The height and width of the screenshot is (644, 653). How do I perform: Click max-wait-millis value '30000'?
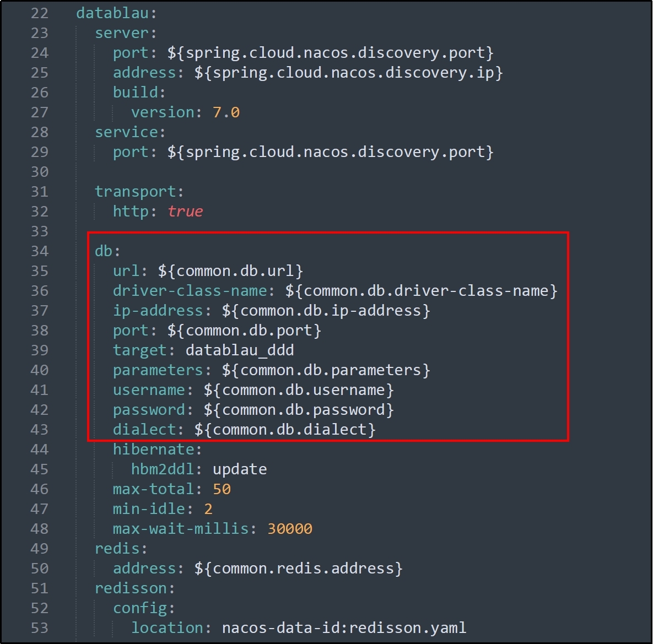289,529
